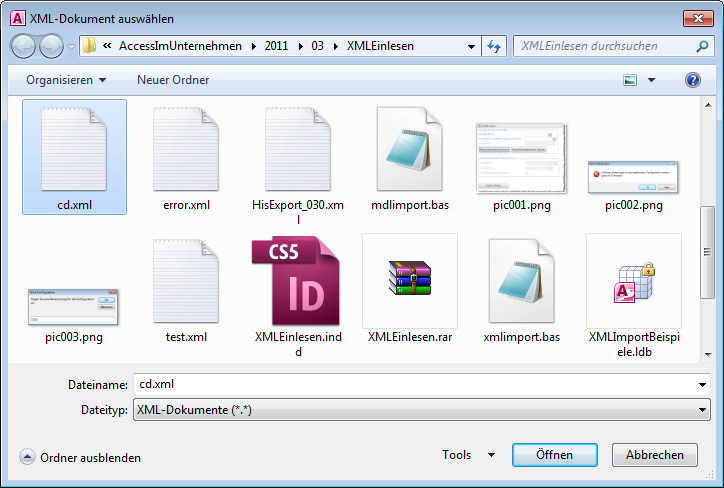Click the refresh button beside address bar
The width and height of the screenshot is (724, 488).
[x=494, y=46]
